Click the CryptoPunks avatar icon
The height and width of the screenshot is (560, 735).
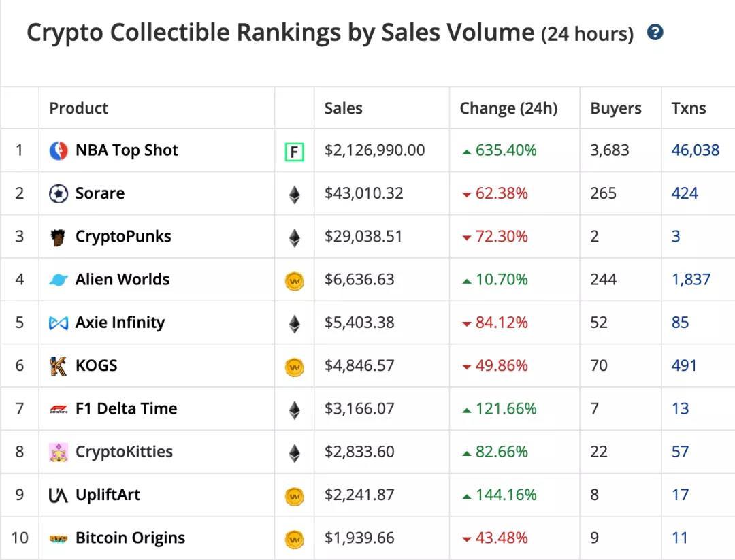[59, 237]
